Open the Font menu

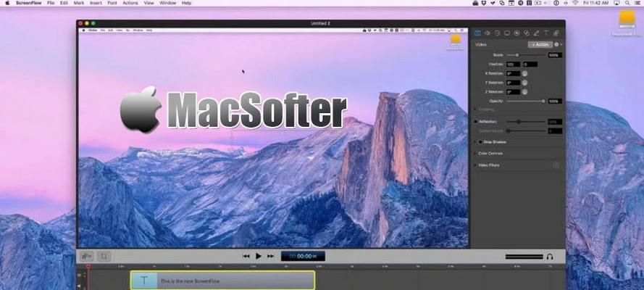pyautogui.click(x=112, y=3)
